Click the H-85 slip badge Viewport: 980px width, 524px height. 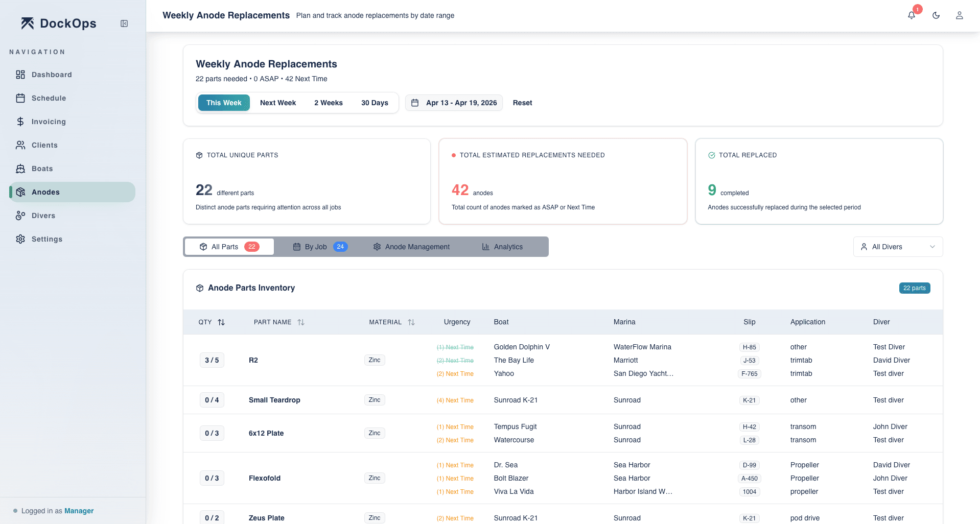click(750, 347)
